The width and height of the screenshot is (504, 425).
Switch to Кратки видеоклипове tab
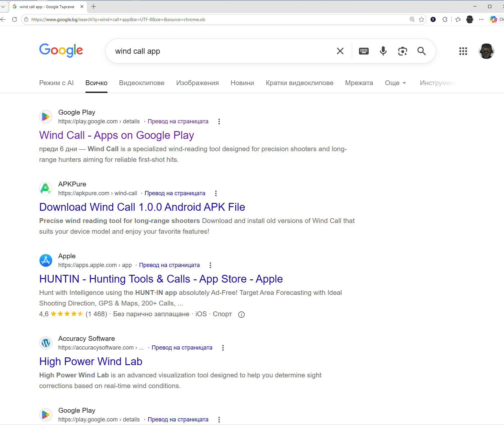tap(300, 83)
